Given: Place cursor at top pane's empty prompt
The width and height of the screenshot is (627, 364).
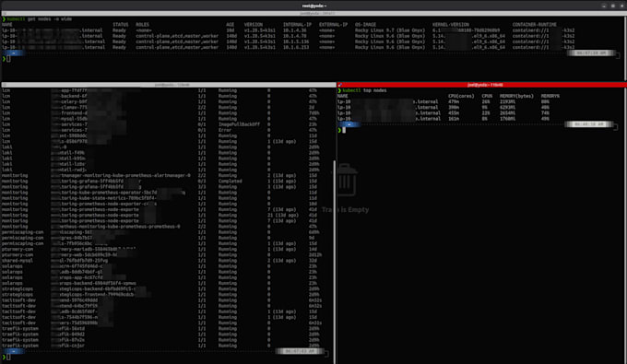Looking at the screenshot, I should 8,59.
